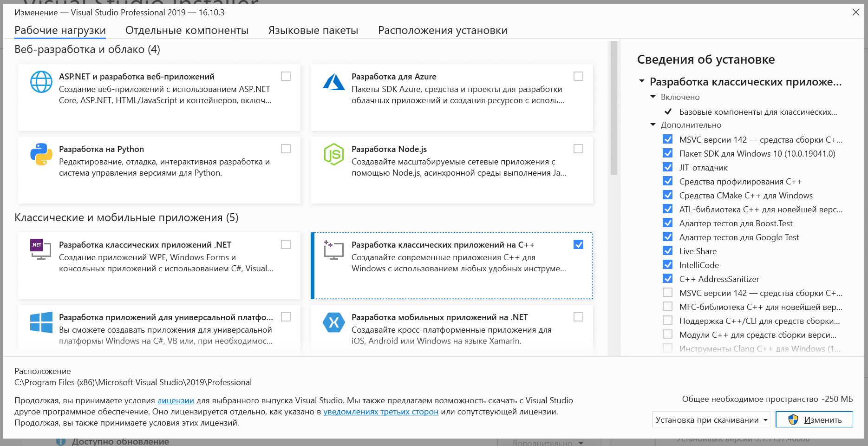The height and width of the screenshot is (446, 868).
Task: Click Классические и мобильные приложения (5) heading
Action: click(x=126, y=217)
